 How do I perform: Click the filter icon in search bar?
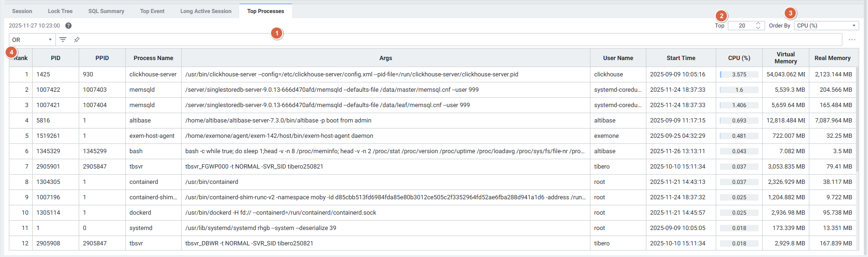click(x=63, y=40)
